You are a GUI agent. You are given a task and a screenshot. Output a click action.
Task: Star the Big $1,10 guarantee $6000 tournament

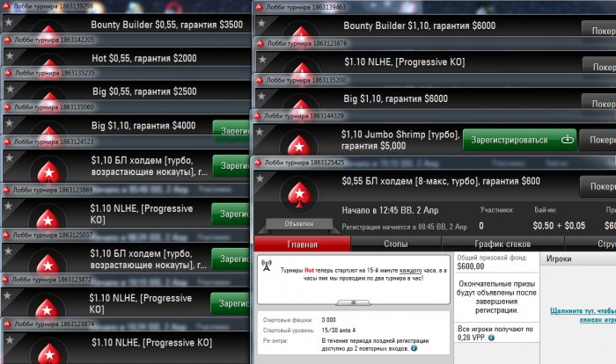(261, 96)
